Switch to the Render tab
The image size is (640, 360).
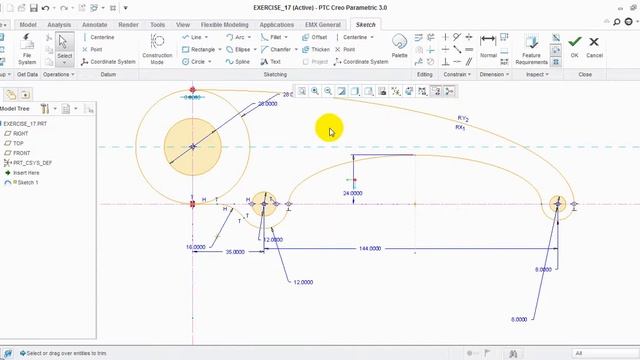point(128,25)
